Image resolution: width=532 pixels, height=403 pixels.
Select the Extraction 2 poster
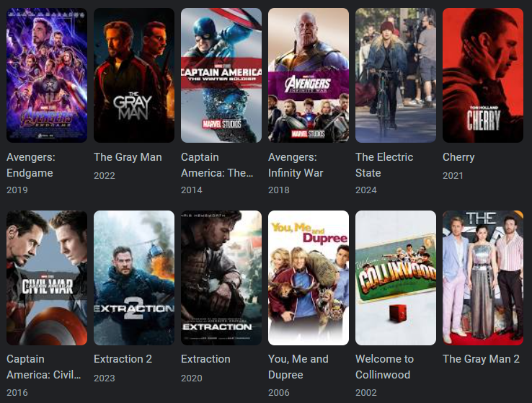click(x=134, y=278)
